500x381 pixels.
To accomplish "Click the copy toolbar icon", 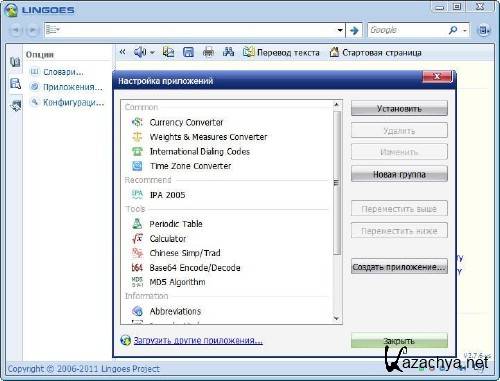I will pyautogui.click(x=168, y=52).
